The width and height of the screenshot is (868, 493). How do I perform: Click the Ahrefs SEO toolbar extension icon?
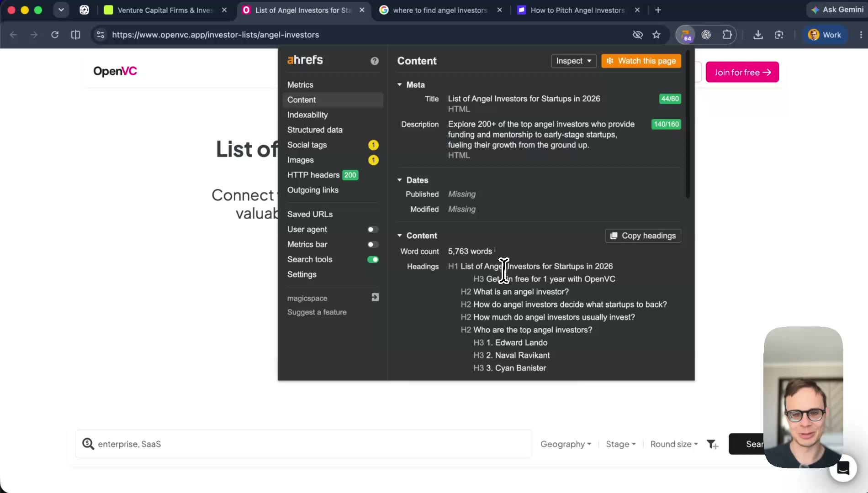click(x=686, y=35)
